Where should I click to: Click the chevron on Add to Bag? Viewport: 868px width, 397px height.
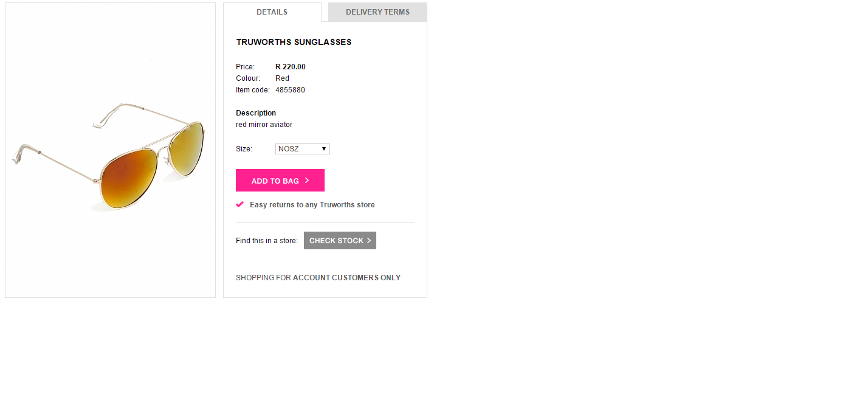307,181
